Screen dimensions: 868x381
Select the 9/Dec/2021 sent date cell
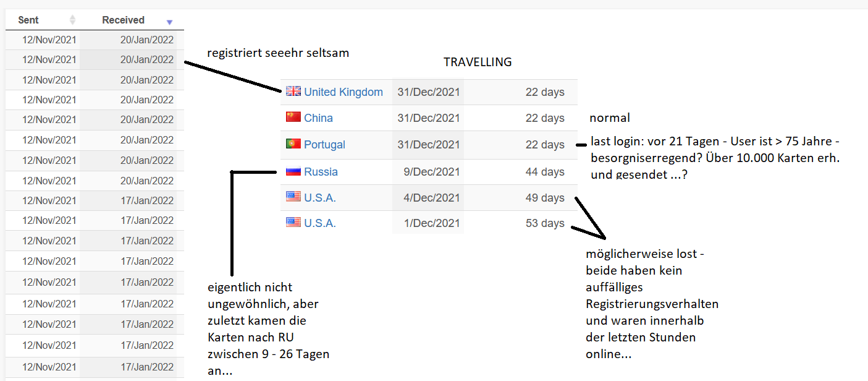coord(431,172)
